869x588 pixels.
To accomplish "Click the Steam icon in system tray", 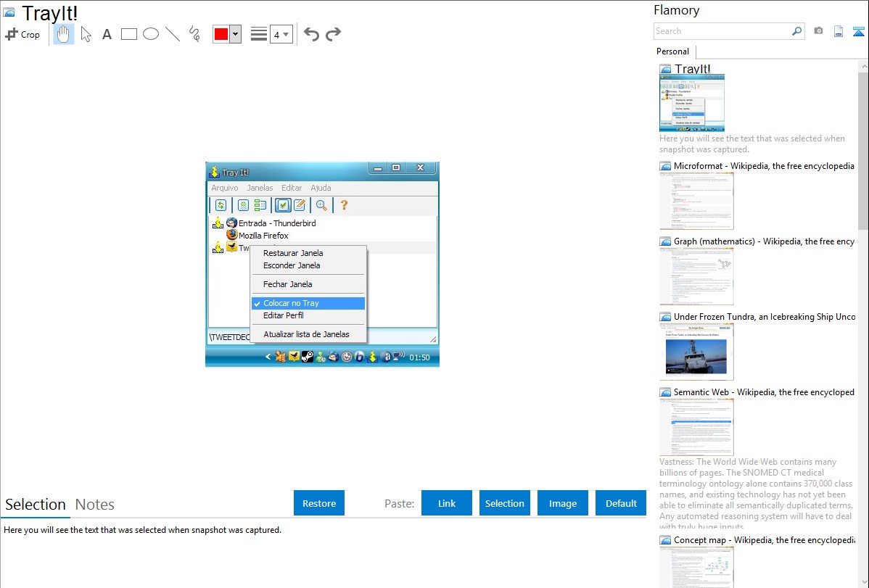I will click(308, 357).
